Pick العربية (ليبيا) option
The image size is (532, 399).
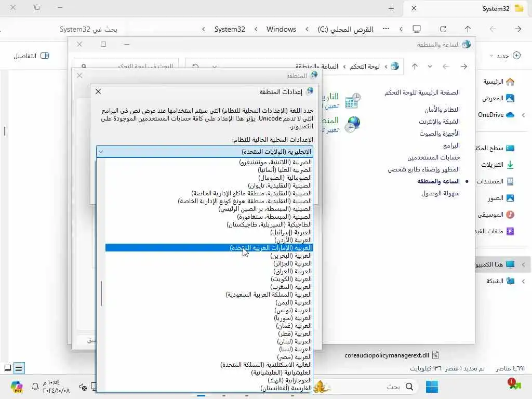(x=209, y=350)
